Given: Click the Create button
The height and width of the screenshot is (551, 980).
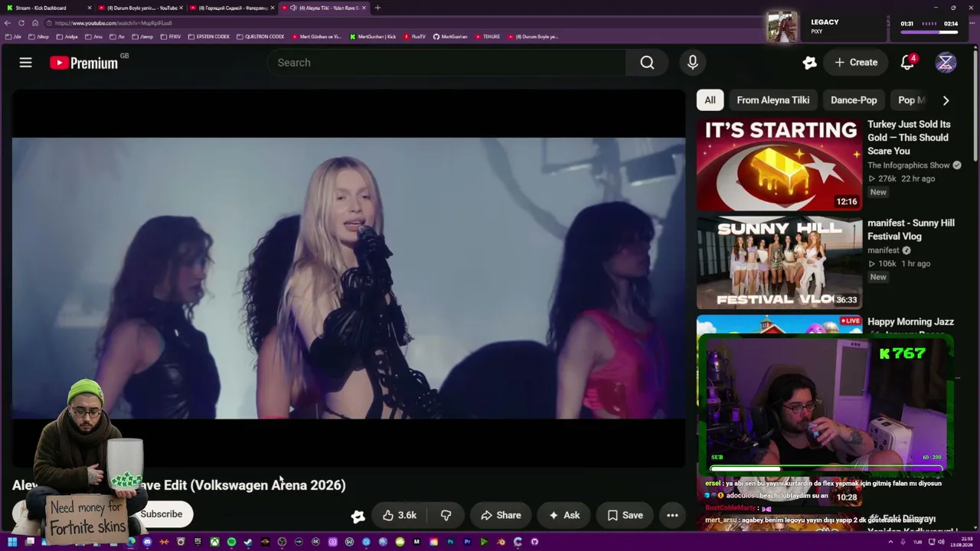Looking at the screenshot, I should coord(856,63).
